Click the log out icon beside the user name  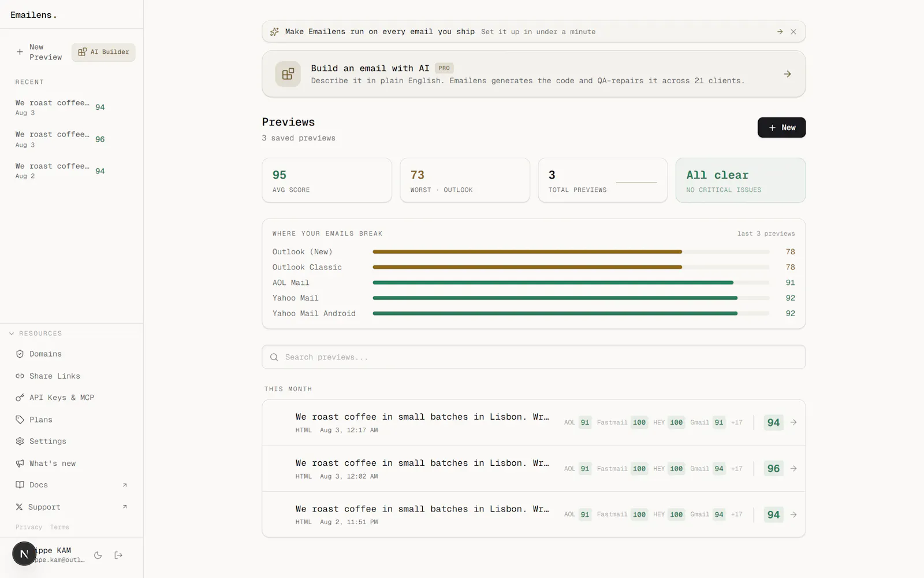[118, 555]
